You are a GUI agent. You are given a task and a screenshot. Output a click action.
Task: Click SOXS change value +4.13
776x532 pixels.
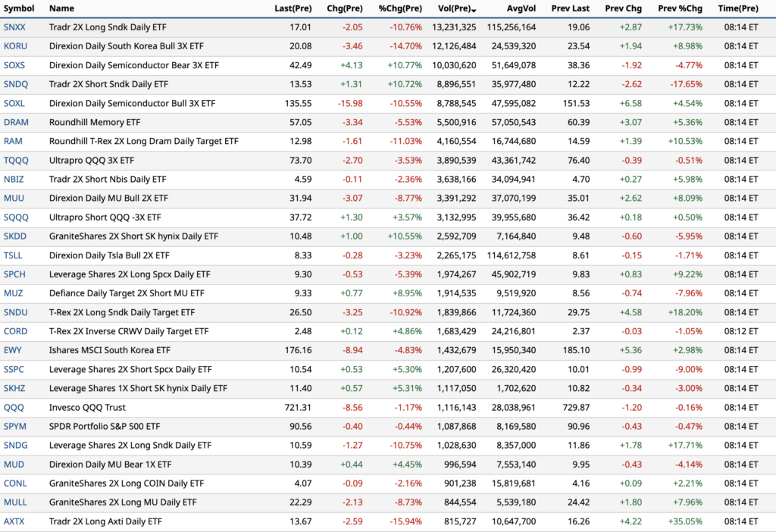(352, 65)
